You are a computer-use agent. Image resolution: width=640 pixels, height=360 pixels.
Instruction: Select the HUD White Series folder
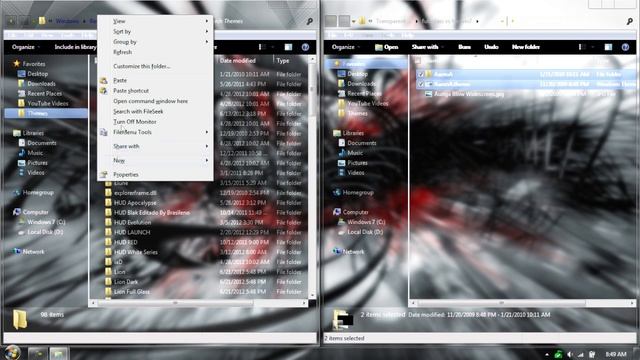[x=136, y=252]
